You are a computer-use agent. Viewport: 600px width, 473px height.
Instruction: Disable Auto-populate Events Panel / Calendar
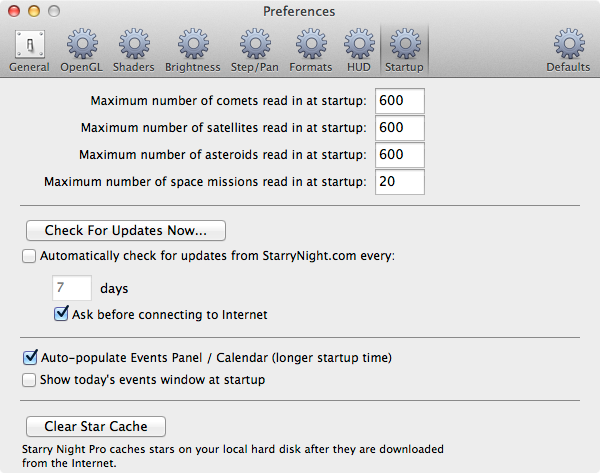coord(29,357)
